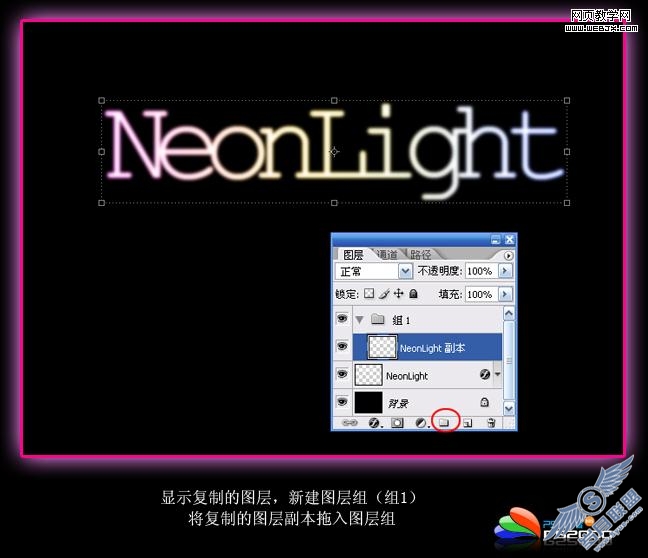Viewport: 648px width, 558px height.
Task: Click the 组 1 folder icon
Action: click(x=377, y=319)
